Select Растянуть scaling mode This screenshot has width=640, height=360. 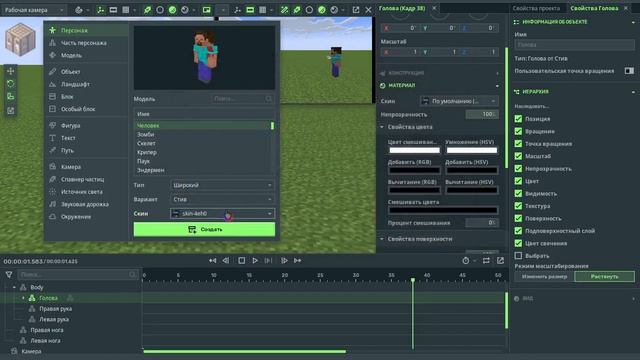click(x=604, y=276)
